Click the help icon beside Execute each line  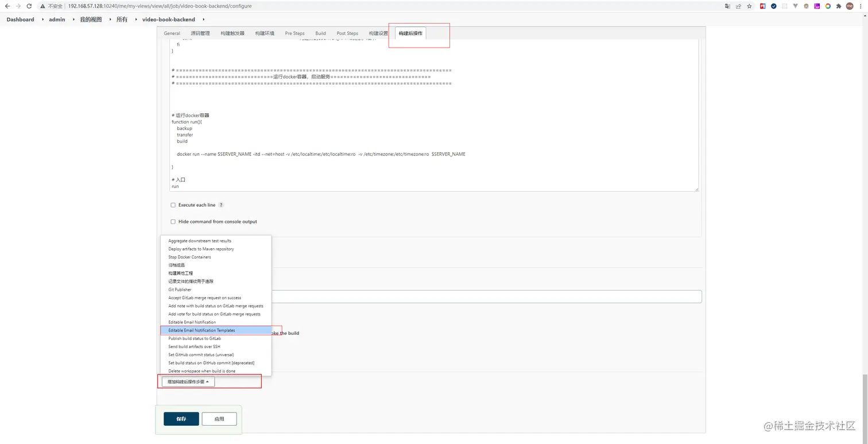click(x=221, y=205)
